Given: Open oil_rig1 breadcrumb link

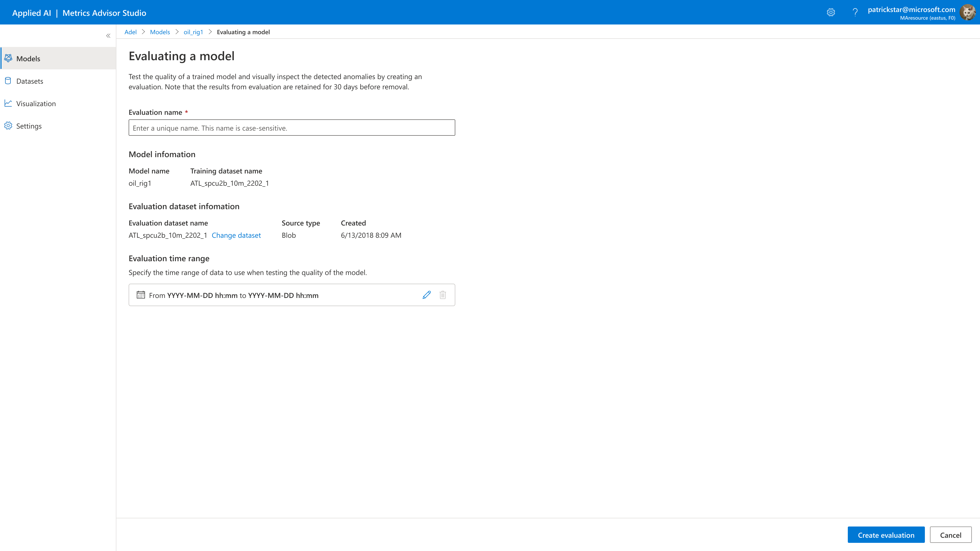Looking at the screenshot, I should (193, 32).
